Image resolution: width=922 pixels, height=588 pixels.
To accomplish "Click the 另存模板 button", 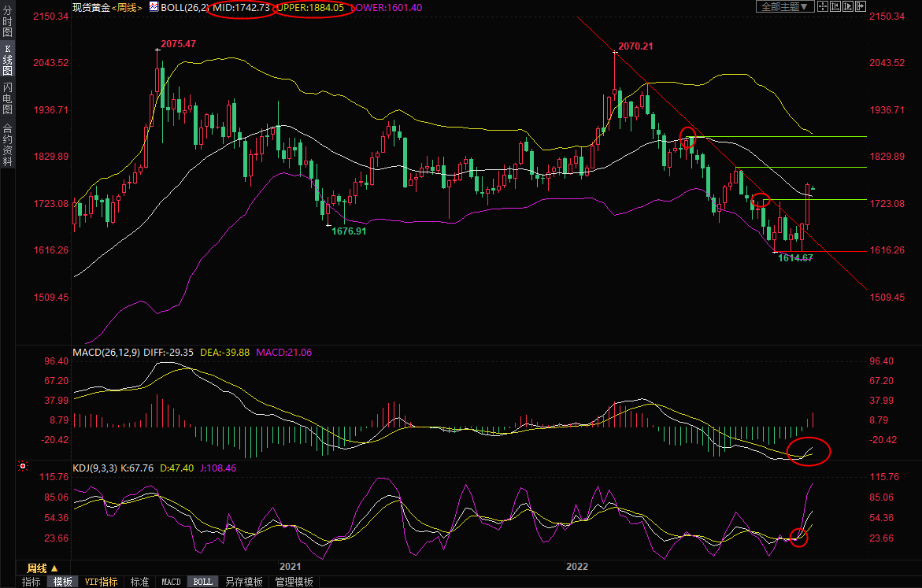I will click(x=243, y=582).
